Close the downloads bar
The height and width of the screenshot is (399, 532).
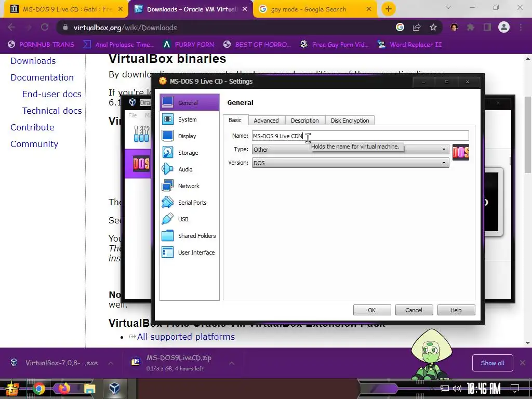(x=523, y=363)
